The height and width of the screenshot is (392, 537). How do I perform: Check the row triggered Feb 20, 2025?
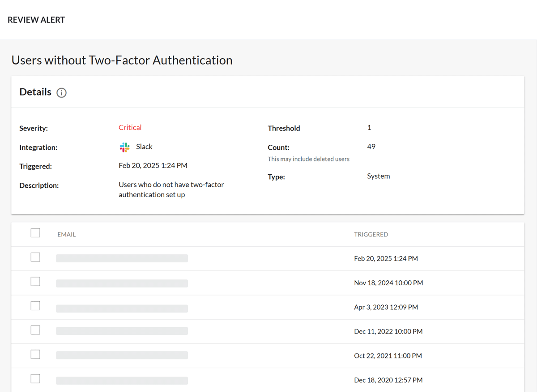35,257
